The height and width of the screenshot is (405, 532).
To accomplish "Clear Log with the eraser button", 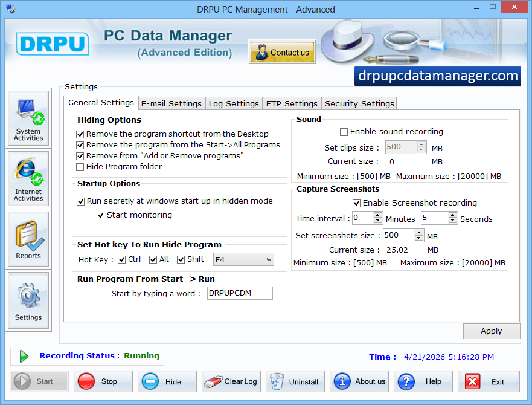I will (231, 381).
